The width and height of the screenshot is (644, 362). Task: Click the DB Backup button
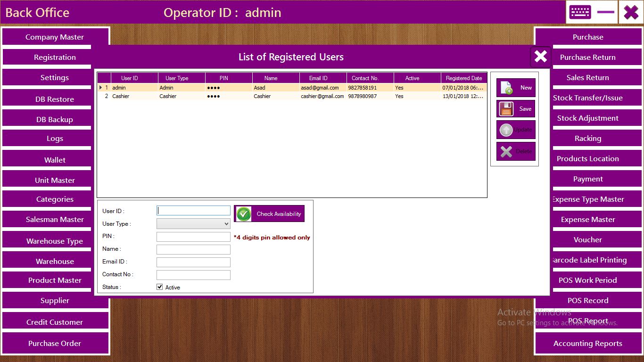click(55, 120)
